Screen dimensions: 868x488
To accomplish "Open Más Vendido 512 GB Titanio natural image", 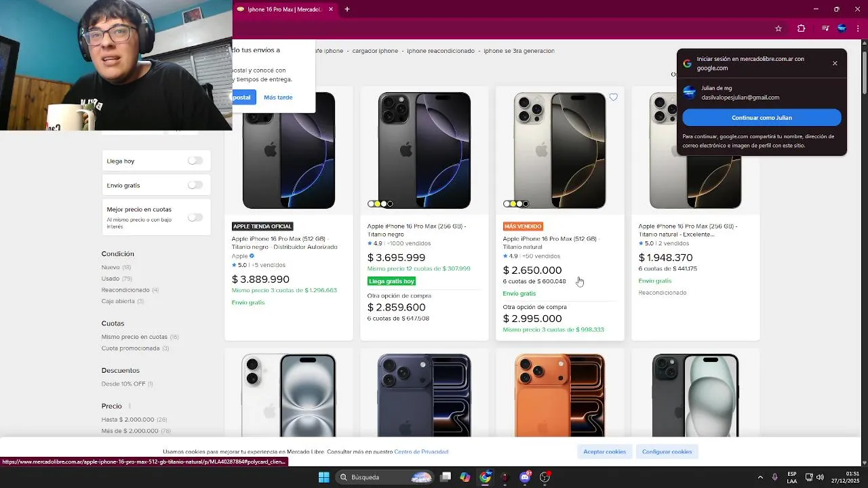I will click(560, 150).
